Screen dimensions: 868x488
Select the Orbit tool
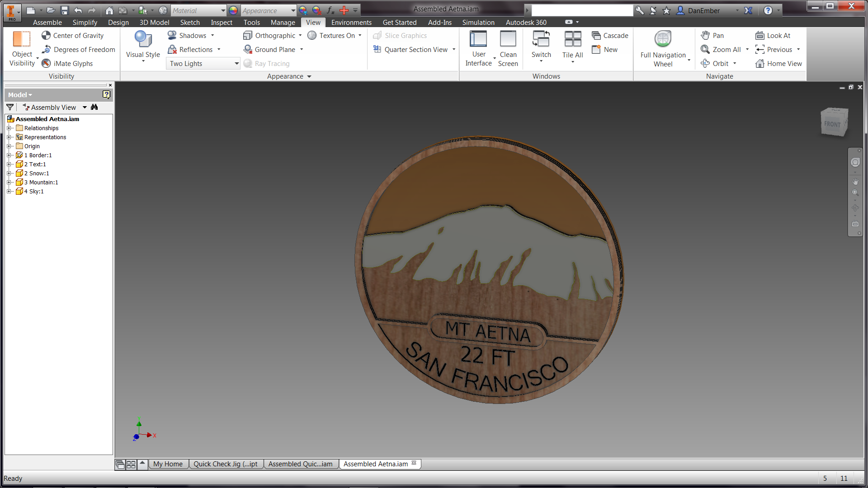(x=714, y=64)
